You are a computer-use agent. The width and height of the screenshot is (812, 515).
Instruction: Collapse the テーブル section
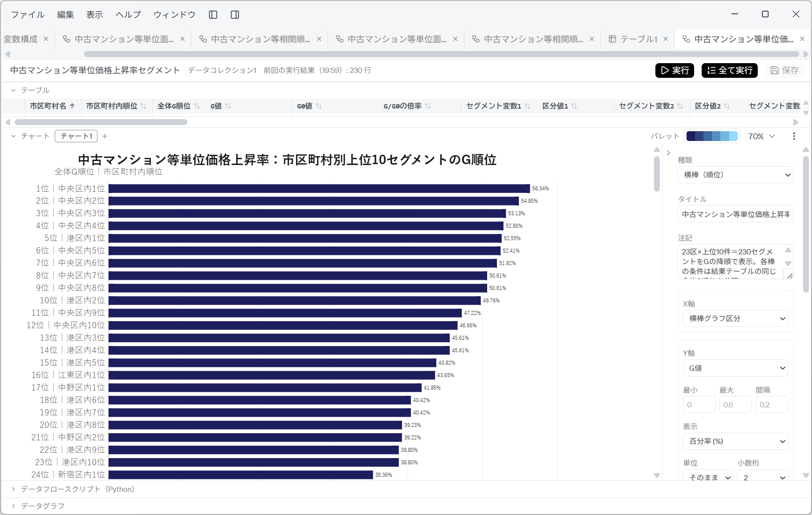coord(13,90)
